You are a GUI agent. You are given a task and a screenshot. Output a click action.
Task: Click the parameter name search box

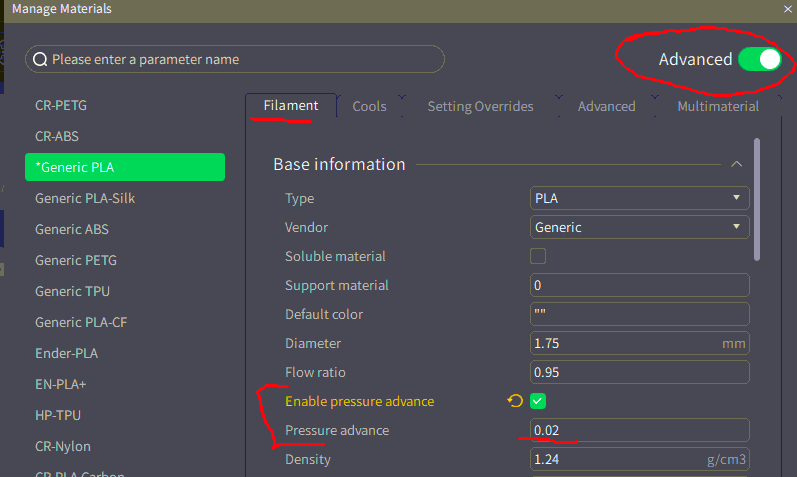pos(240,59)
